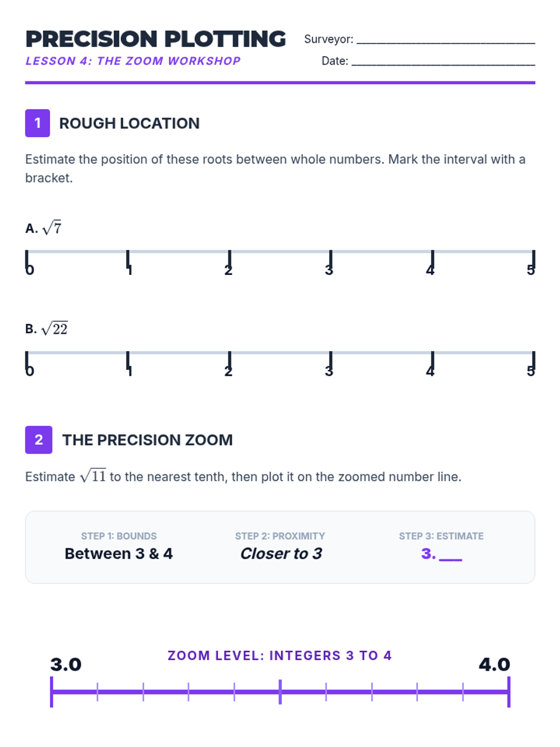The height and width of the screenshot is (747, 560).
Task: Click tick mark 4 on the √22 number line
Action: [x=432, y=361]
